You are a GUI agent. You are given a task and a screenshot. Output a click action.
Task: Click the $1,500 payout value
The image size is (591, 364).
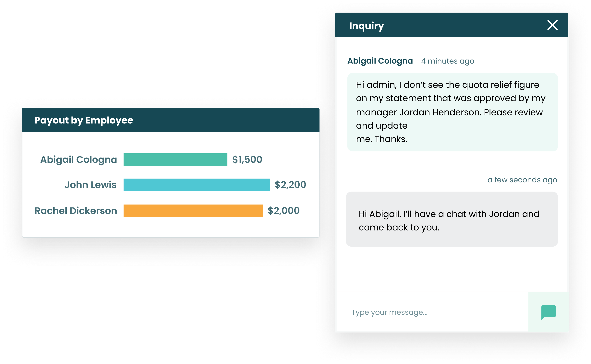point(247,159)
